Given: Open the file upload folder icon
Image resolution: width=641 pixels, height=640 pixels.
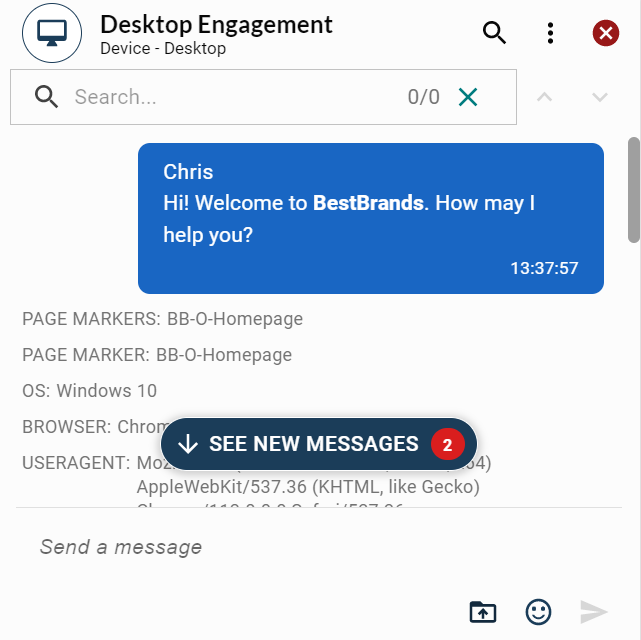Looking at the screenshot, I should [x=483, y=612].
